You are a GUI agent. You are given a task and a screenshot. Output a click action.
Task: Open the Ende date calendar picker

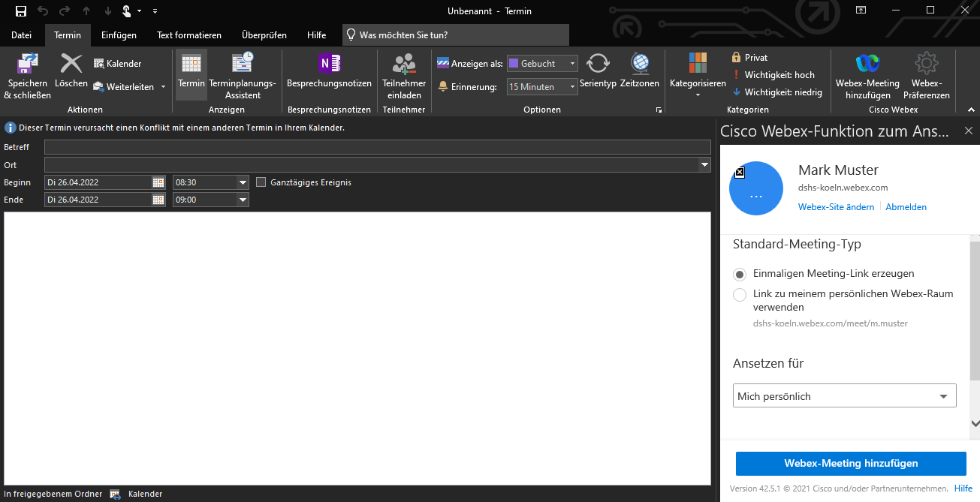(x=158, y=200)
